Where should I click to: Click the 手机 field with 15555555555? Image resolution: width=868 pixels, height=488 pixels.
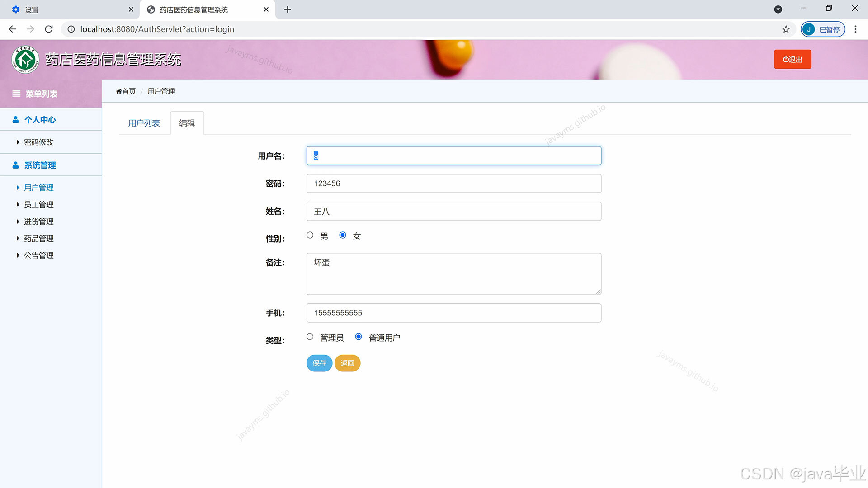(x=454, y=313)
